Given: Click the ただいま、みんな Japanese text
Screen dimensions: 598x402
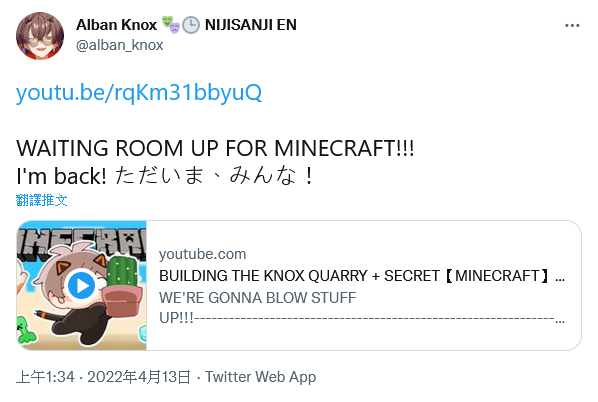Looking at the screenshot, I should pyautogui.click(x=214, y=176).
